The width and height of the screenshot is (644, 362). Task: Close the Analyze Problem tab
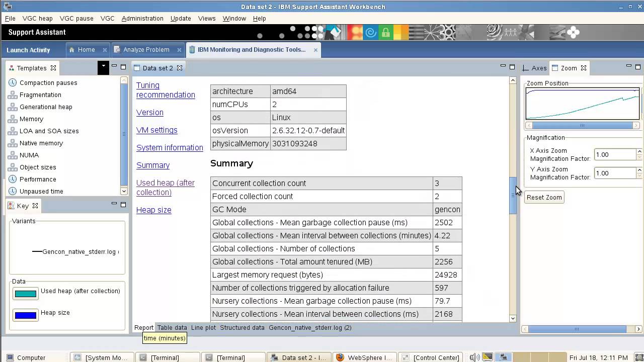179,50
